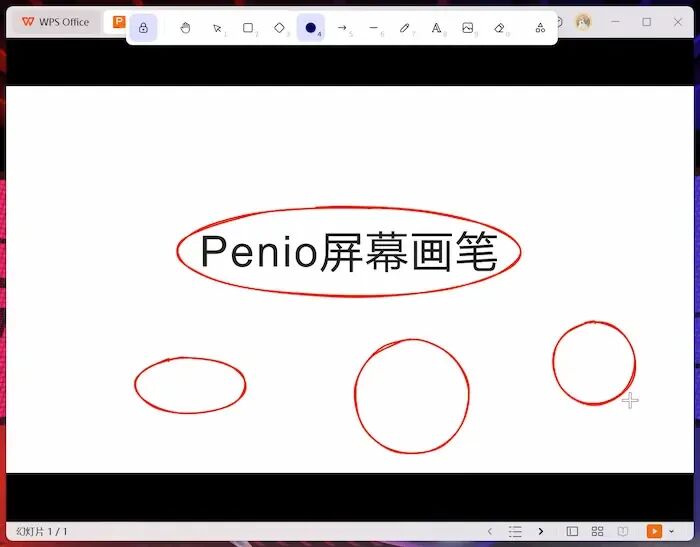
Task: Maximize the WPS window
Action: (646, 21)
